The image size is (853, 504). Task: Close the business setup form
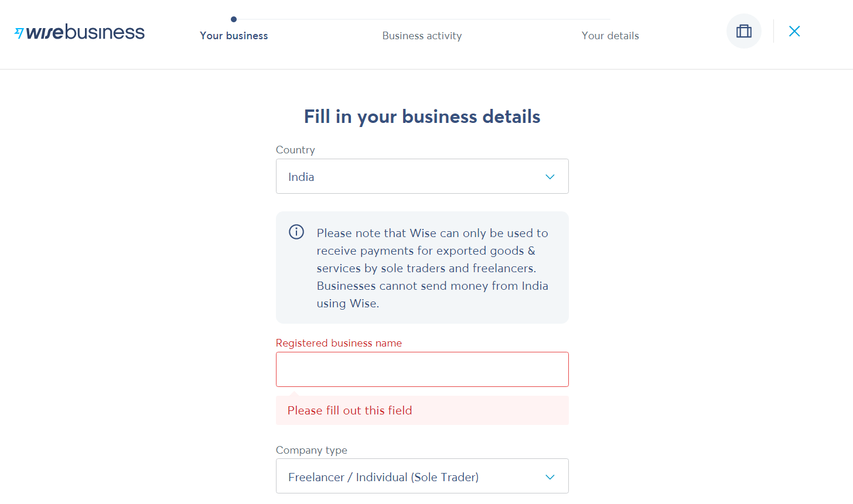tap(794, 31)
